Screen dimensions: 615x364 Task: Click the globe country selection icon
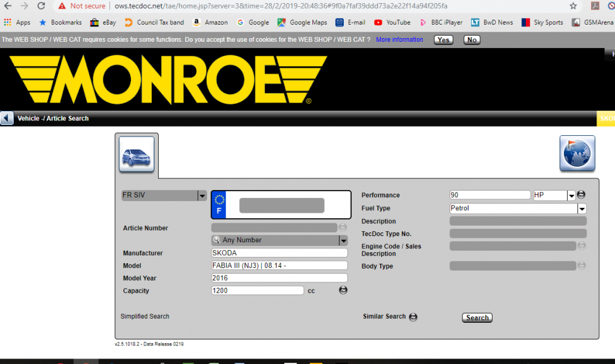(577, 153)
